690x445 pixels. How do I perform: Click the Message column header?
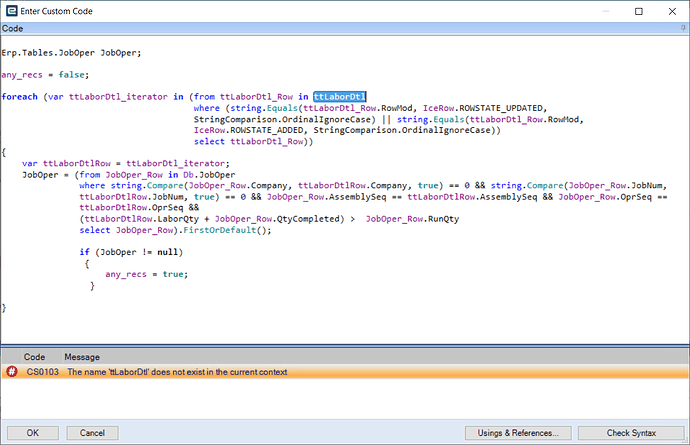point(82,357)
